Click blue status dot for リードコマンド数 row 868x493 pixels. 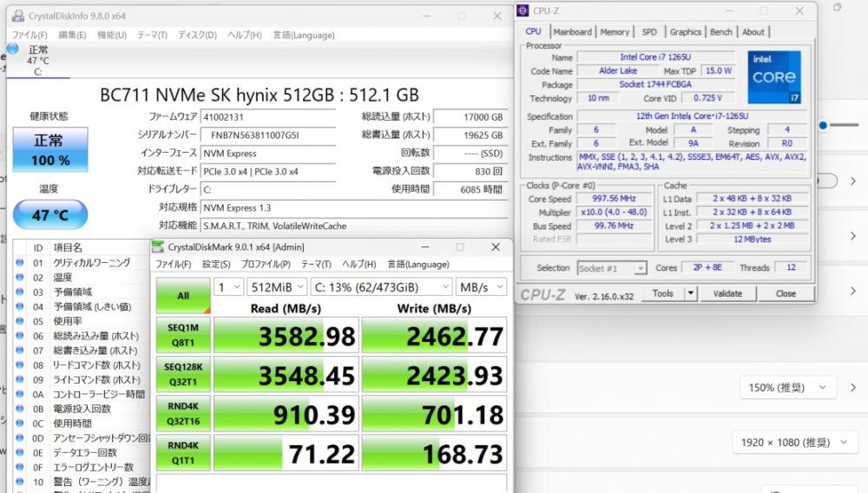(x=20, y=365)
